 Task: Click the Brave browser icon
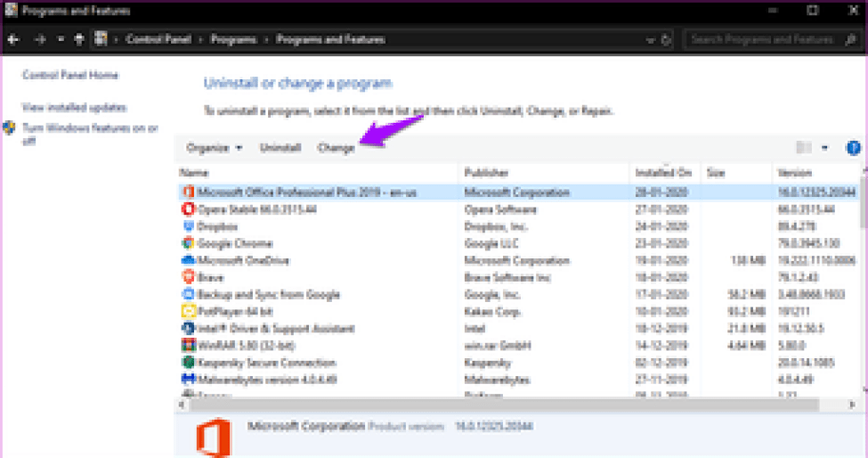pos(188,277)
